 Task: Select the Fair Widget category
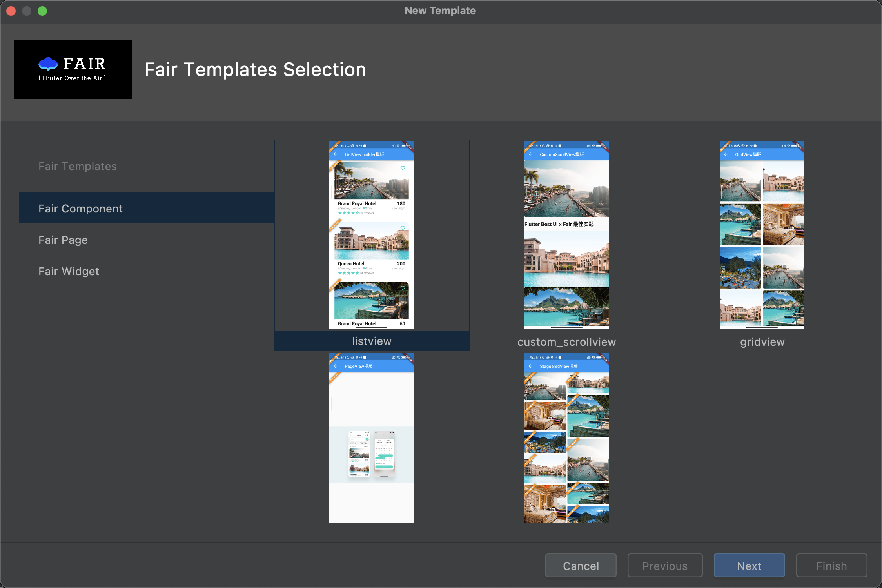tap(69, 271)
